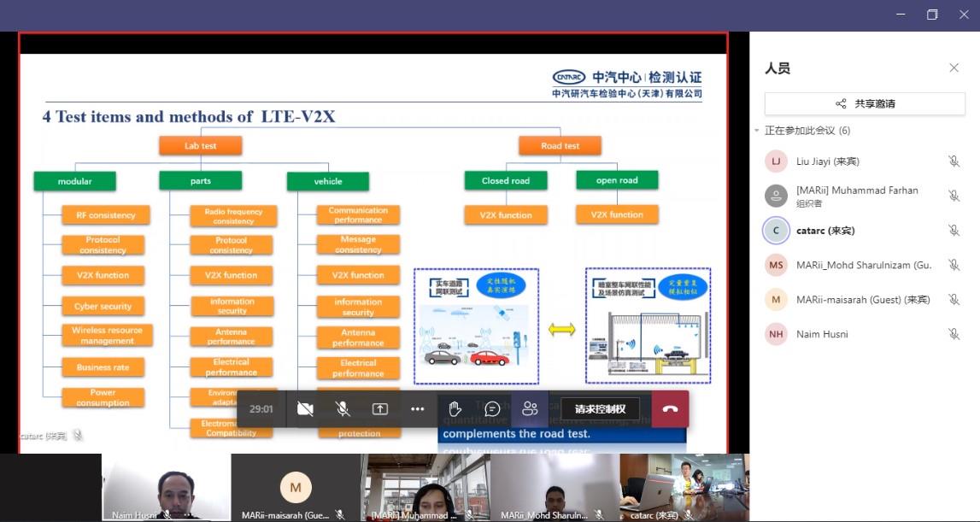The width and height of the screenshot is (980, 522).
Task: Raise your hand in the meeting
Action: [x=455, y=409]
